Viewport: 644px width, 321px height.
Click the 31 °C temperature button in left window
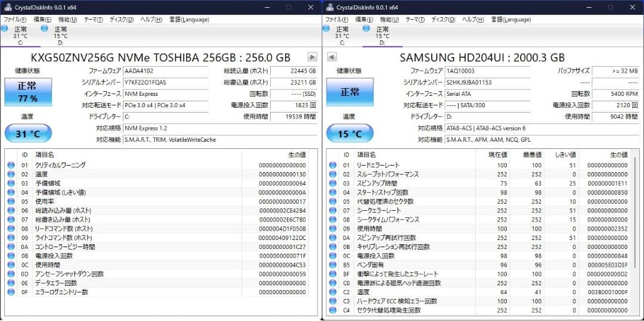28,133
